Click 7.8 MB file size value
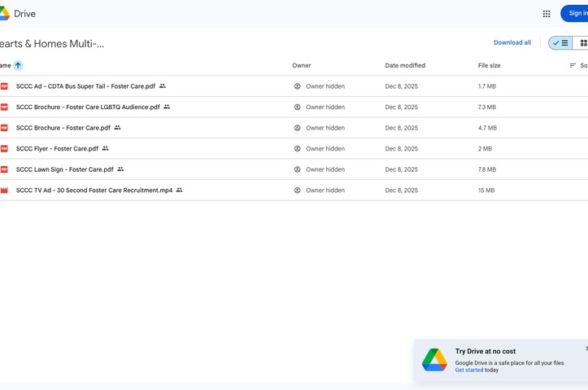 [x=487, y=169]
